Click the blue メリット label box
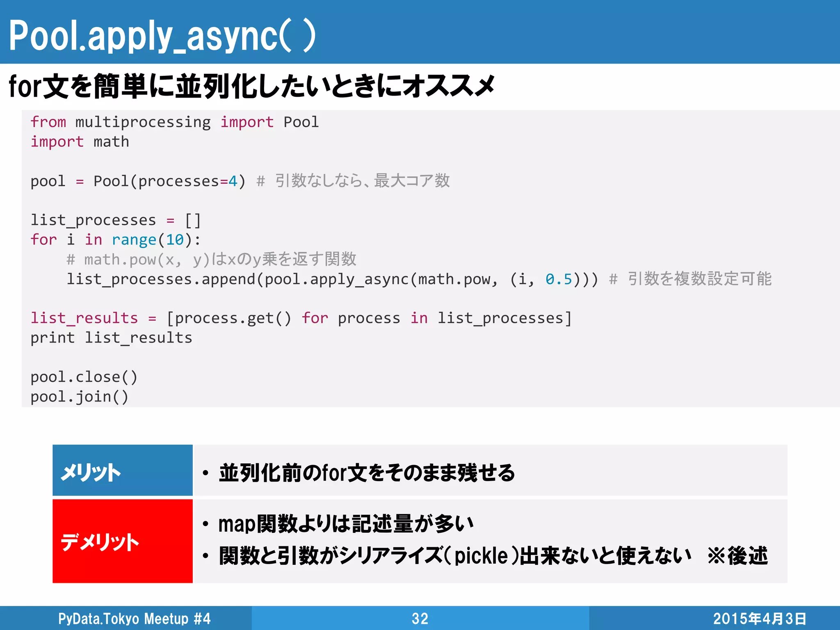Image resolution: width=840 pixels, height=630 pixels. [122, 470]
